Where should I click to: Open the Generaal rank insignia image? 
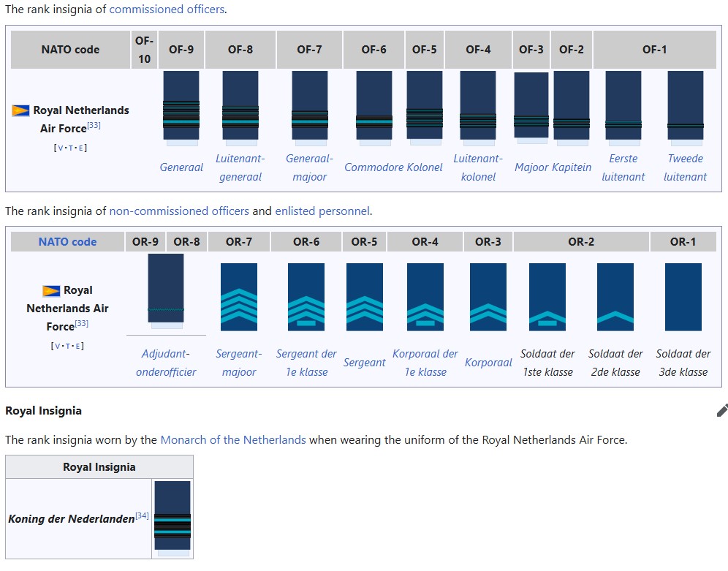181,109
